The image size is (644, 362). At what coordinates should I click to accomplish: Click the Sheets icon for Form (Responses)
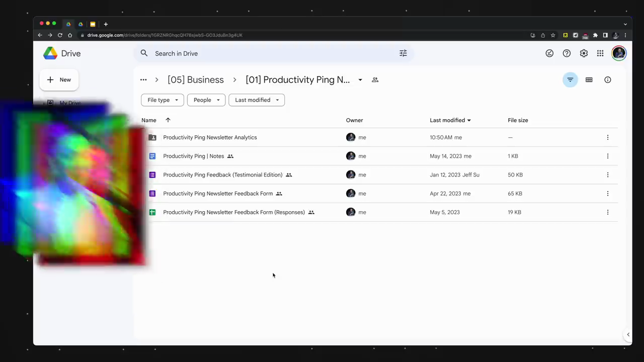[x=152, y=212]
